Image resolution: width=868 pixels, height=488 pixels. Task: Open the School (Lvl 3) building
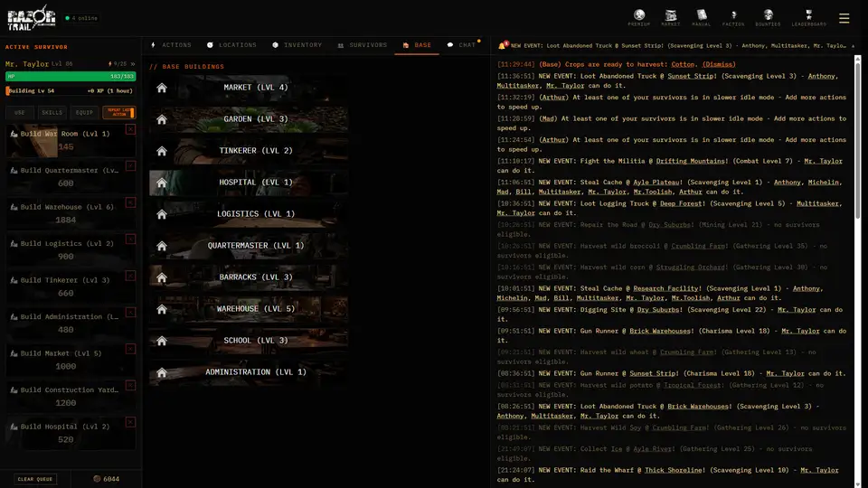pos(249,341)
